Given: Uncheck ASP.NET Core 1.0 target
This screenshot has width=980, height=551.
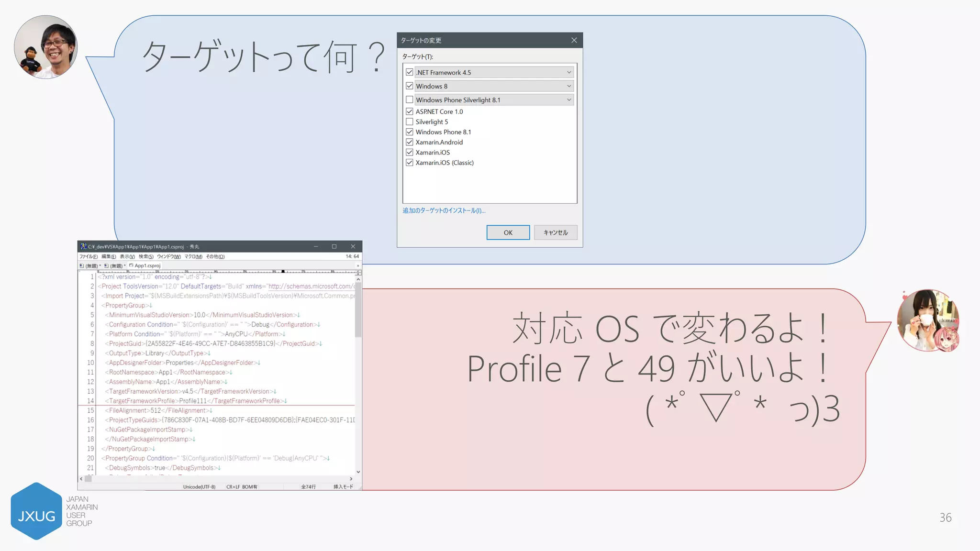Looking at the screenshot, I should click(x=409, y=111).
